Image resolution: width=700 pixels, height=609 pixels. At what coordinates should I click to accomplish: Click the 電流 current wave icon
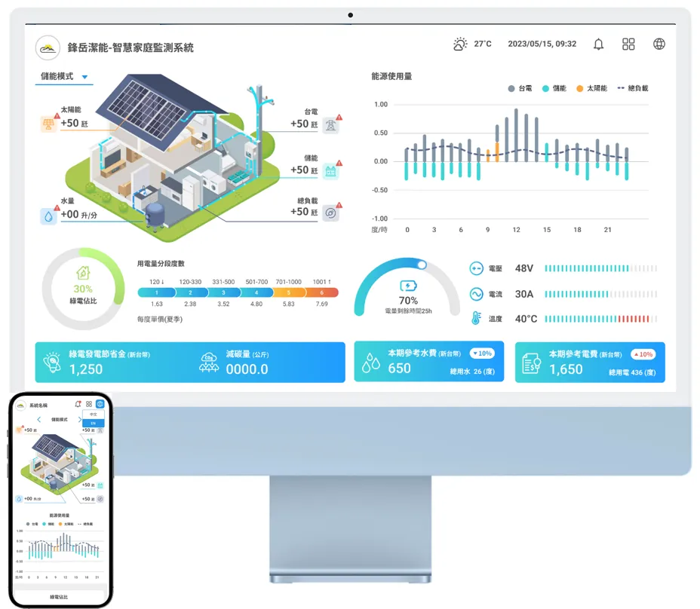pos(476,294)
